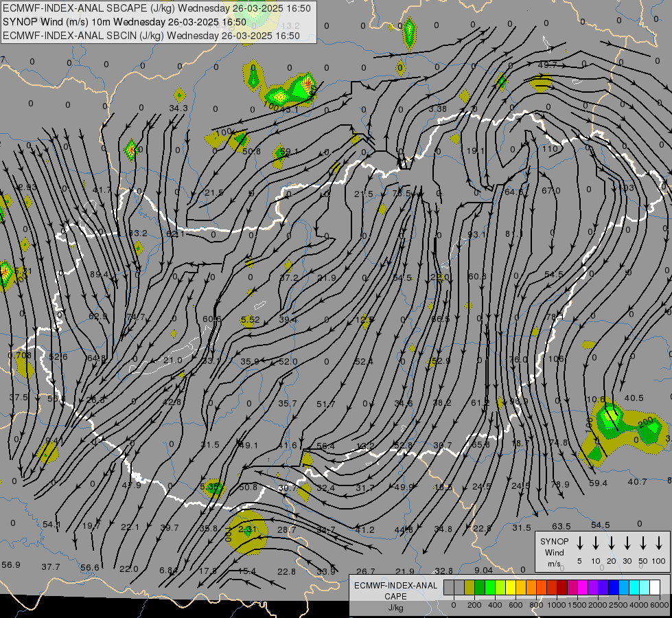Viewport: 672px width, 618px height.
Task: Click the map value 6.84
Action: [169, 571]
